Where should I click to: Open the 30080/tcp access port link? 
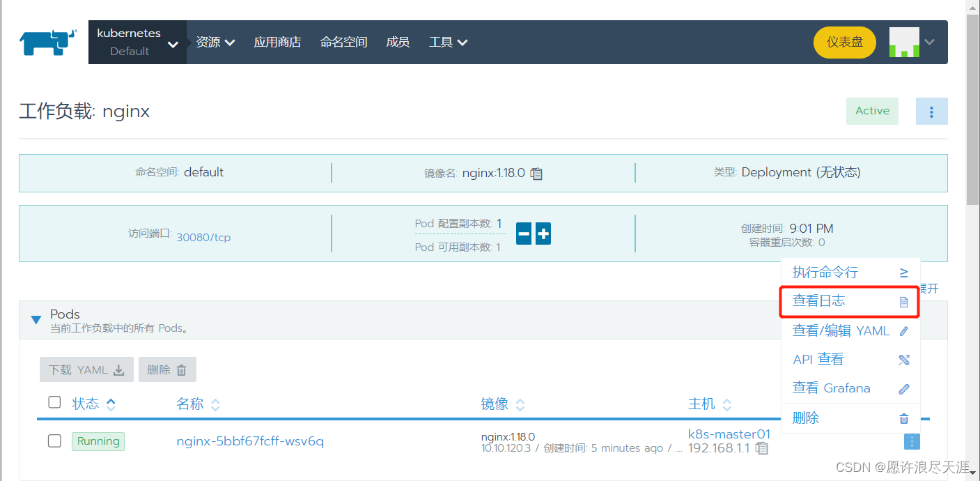tap(203, 237)
